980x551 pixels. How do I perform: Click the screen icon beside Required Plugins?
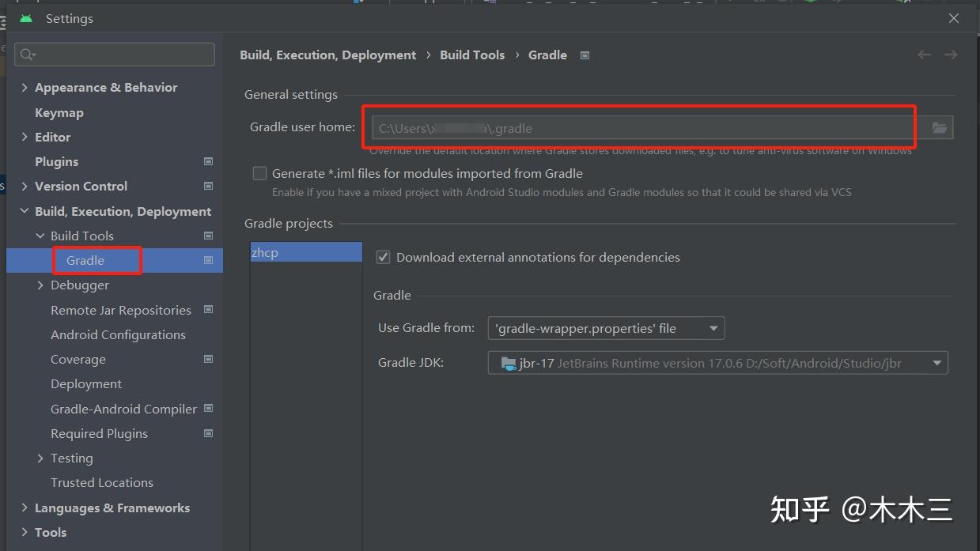click(208, 433)
